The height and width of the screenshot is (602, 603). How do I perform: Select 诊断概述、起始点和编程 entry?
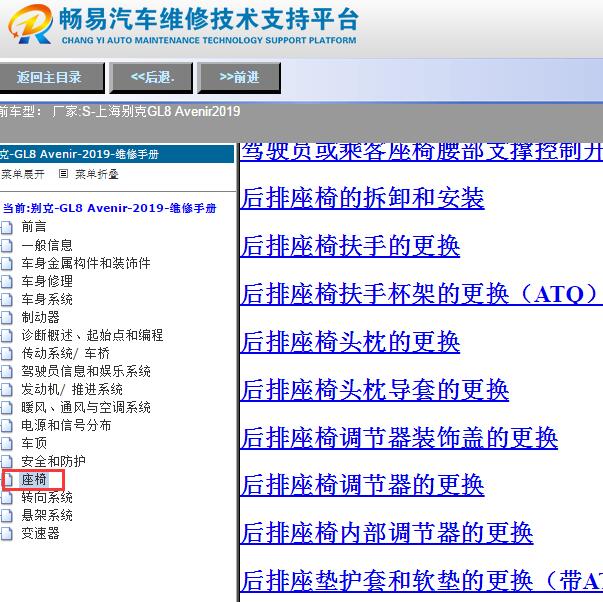click(x=92, y=335)
